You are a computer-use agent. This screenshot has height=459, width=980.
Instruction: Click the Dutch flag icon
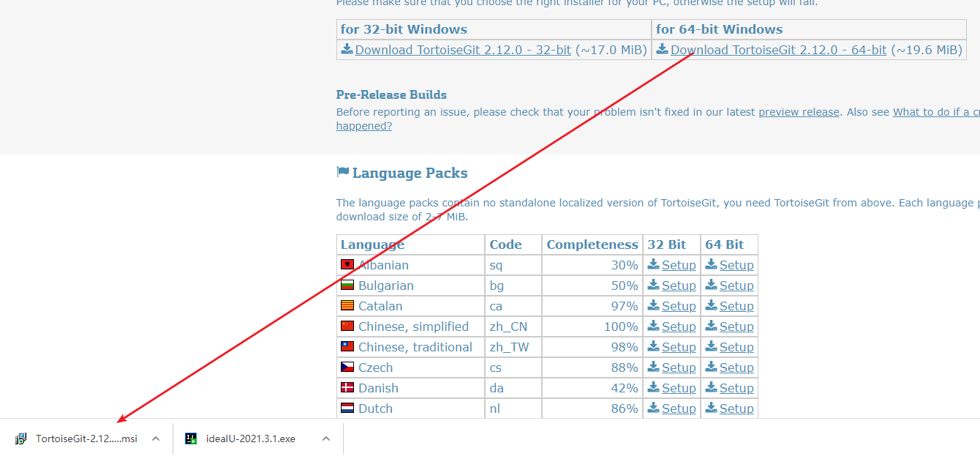tap(347, 408)
